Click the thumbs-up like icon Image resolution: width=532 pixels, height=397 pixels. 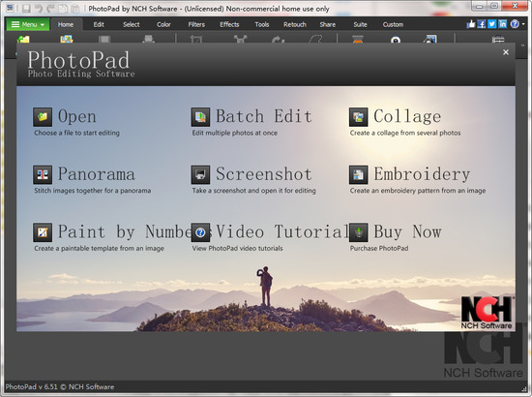coord(471,24)
